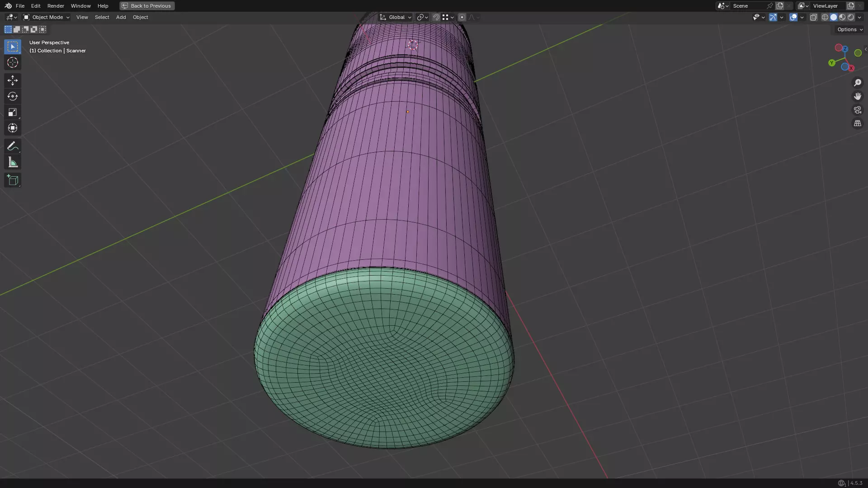Click the red X axis gizmo ball
The image size is (868, 488).
pyautogui.click(x=851, y=68)
